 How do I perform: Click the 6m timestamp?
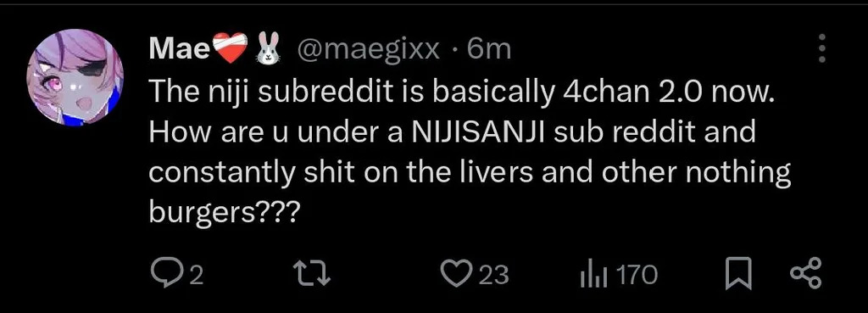coord(490,50)
